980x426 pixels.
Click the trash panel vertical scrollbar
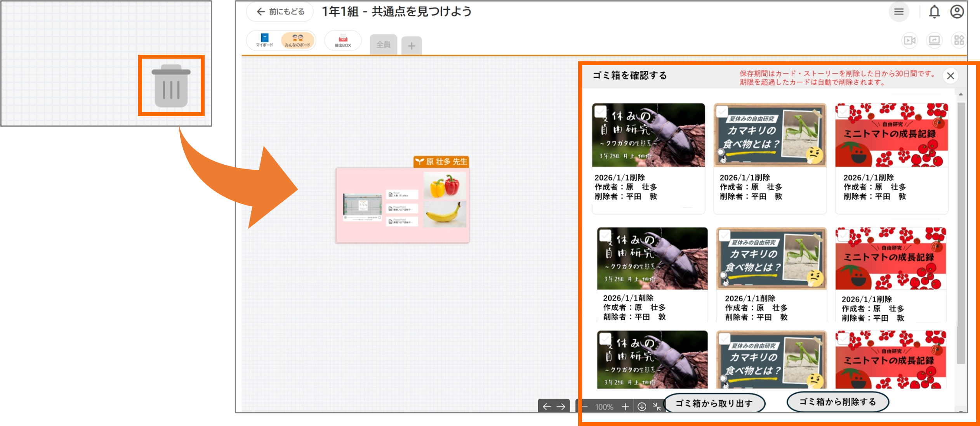click(x=961, y=233)
